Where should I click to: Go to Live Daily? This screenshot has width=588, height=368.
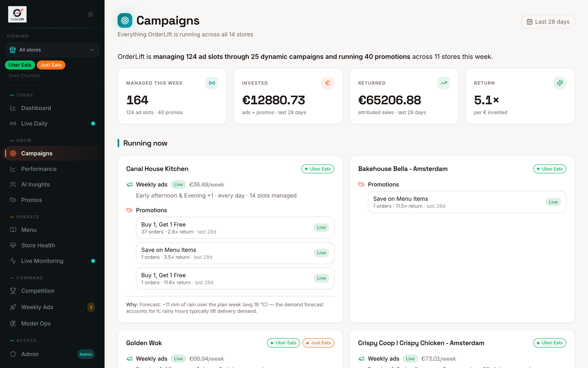coord(52,124)
